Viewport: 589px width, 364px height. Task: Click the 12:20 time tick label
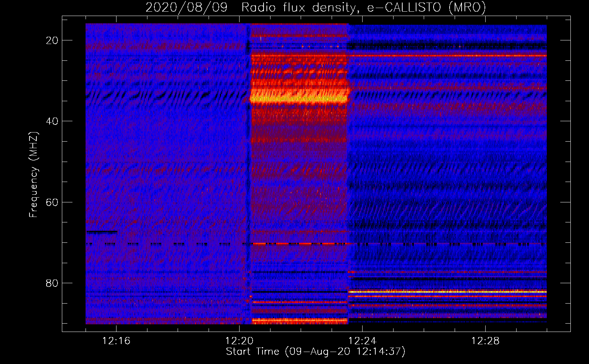pyautogui.click(x=239, y=341)
